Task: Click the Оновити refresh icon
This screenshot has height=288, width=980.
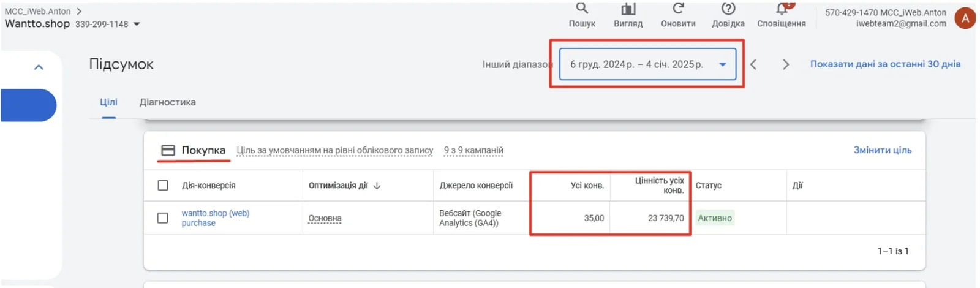Action: (678, 9)
